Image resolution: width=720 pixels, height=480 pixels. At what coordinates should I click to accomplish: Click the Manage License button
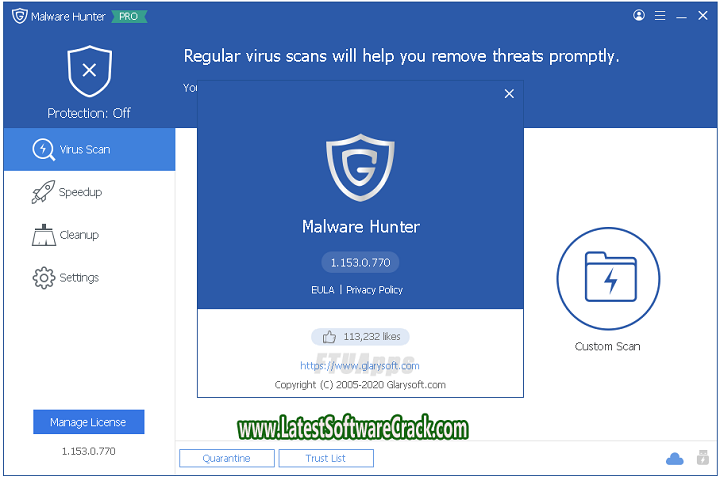click(x=89, y=422)
